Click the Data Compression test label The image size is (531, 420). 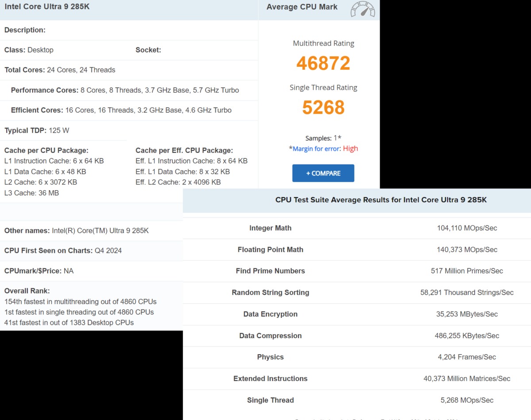point(270,336)
